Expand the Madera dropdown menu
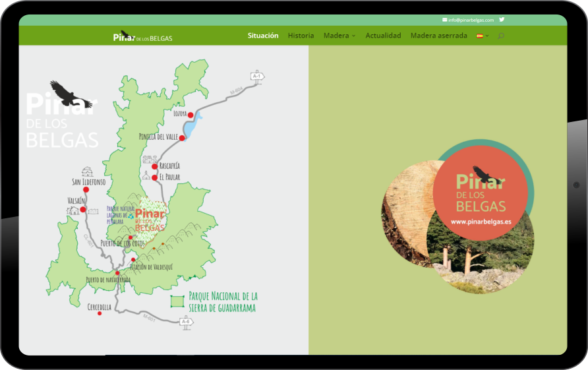The width and height of the screenshot is (588, 370). (339, 36)
